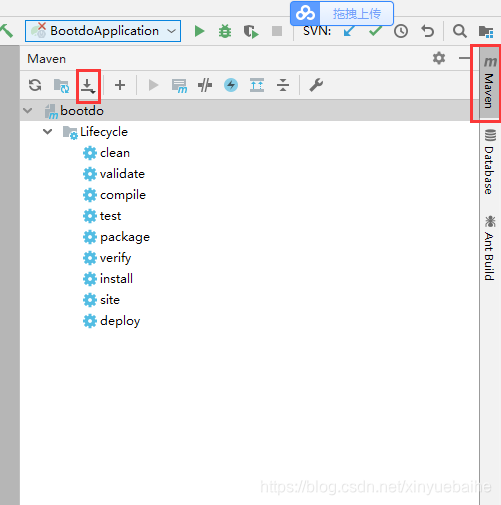Open Search Everywhere magnifier
Viewport: 501px width, 505px height.
click(459, 31)
